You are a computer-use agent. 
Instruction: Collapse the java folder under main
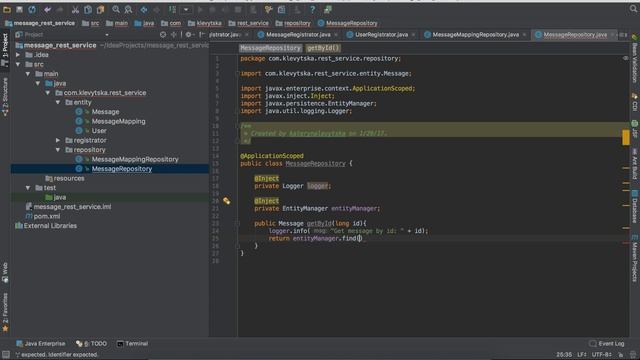click(x=38, y=83)
